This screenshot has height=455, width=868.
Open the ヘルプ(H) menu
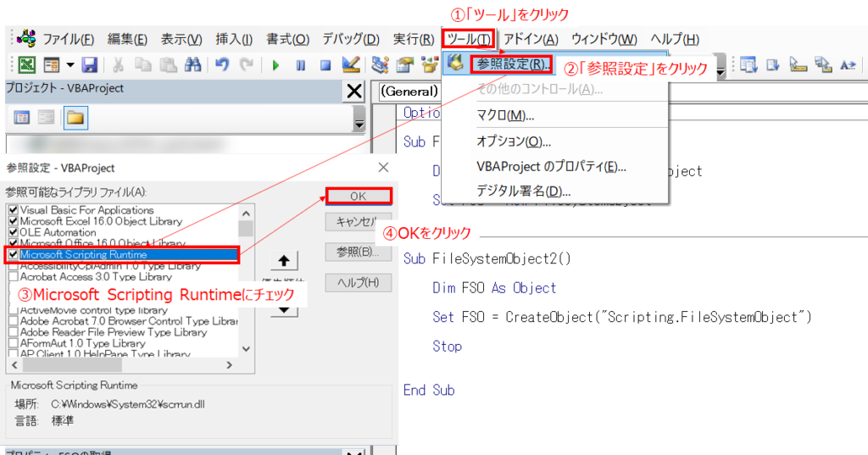(675, 39)
